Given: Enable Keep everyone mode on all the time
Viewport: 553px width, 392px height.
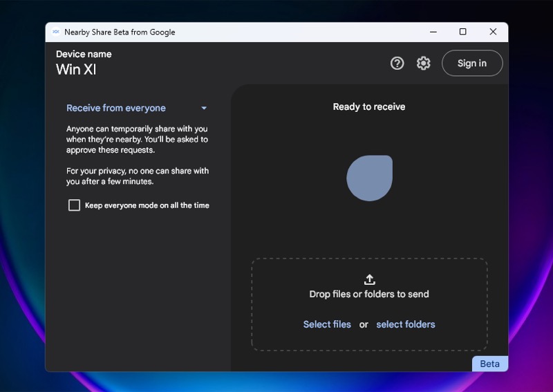Looking at the screenshot, I should pos(74,205).
